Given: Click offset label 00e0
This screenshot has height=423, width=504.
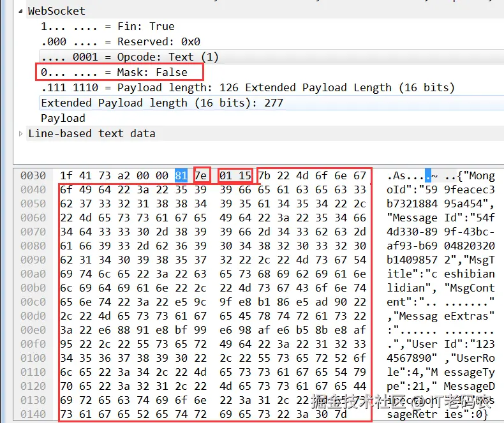Looking at the screenshot, I should (x=33, y=330).
